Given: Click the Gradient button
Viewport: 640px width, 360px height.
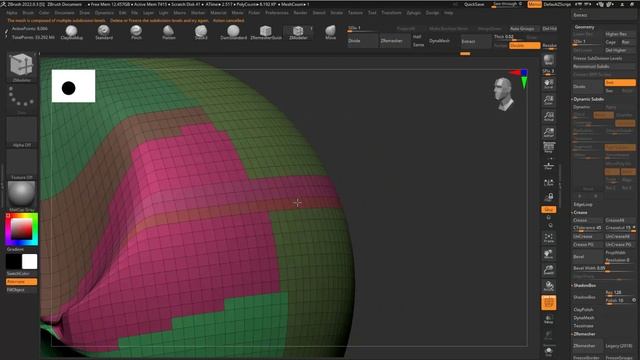Looking at the screenshot, I should pyautogui.click(x=16, y=249).
